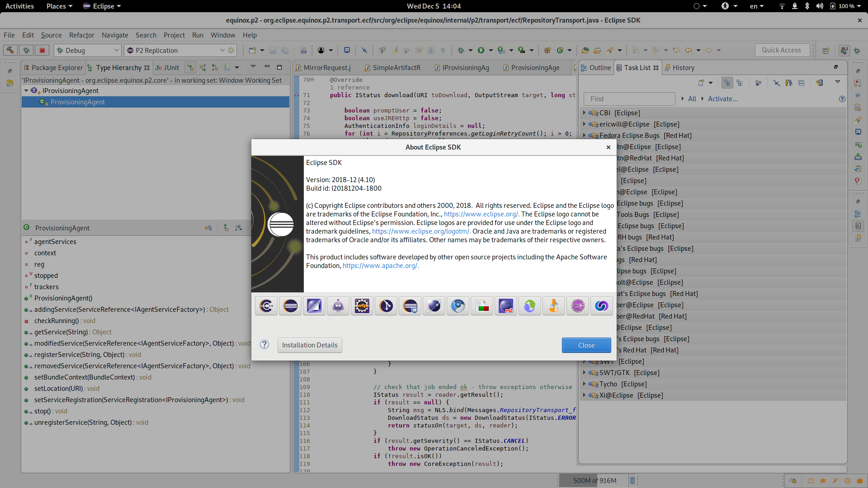Viewport: 868px width, 488px height.
Task: Expand the Fedora Eclipse Bugs category
Action: pos(584,135)
